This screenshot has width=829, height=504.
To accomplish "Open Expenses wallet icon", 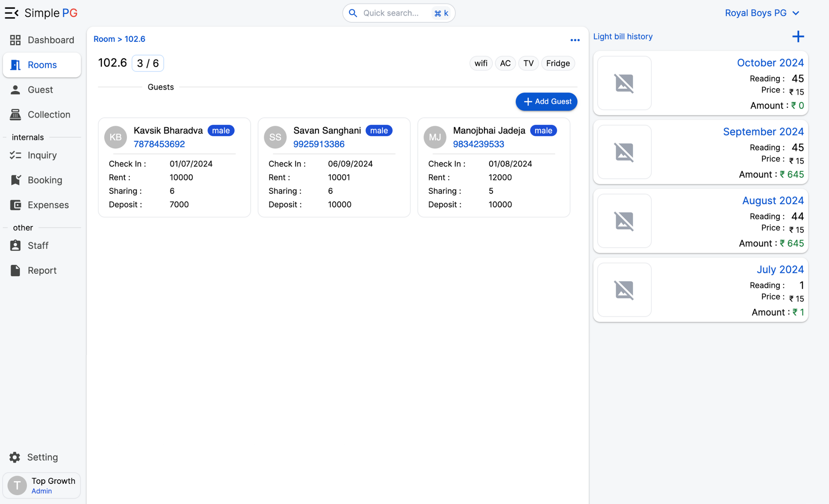I will point(15,205).
